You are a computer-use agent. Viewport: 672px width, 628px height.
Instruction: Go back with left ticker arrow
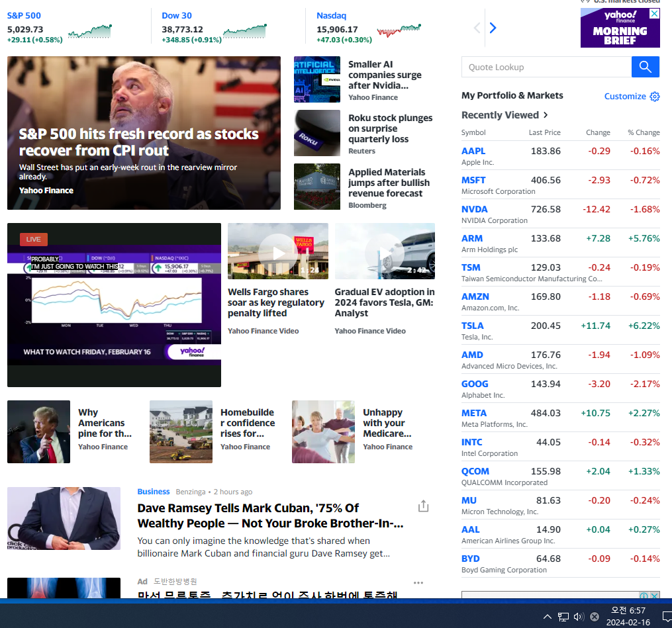[x=477, y=28]
